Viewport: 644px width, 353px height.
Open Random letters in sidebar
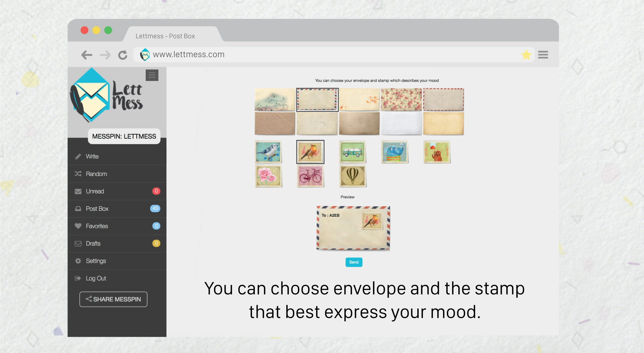pyautogui.click(x=96, y=174)
